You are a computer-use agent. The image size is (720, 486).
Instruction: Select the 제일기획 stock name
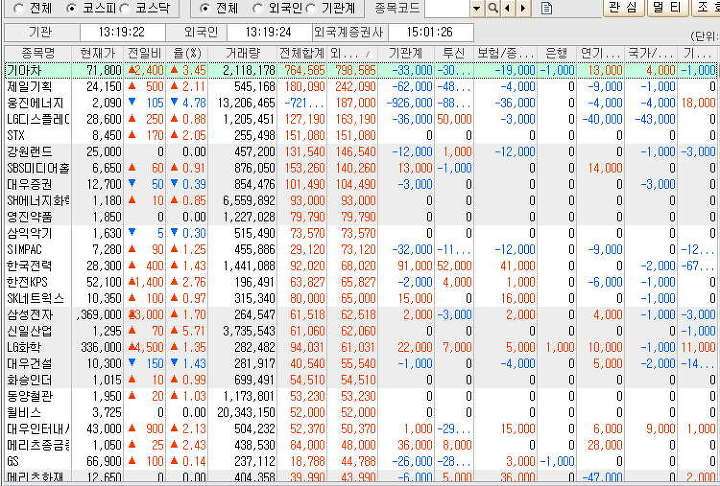click(29, 86)
